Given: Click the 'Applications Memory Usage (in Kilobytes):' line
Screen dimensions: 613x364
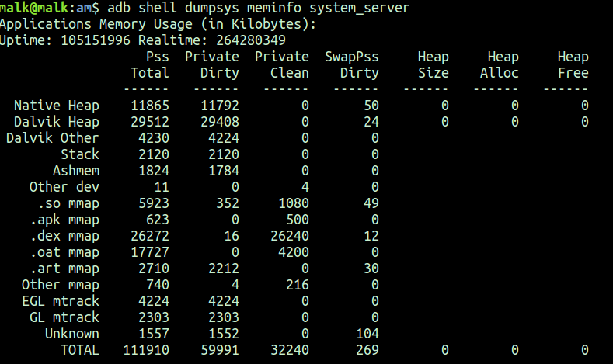Looking at the screenshot, I should click(158, 24).
